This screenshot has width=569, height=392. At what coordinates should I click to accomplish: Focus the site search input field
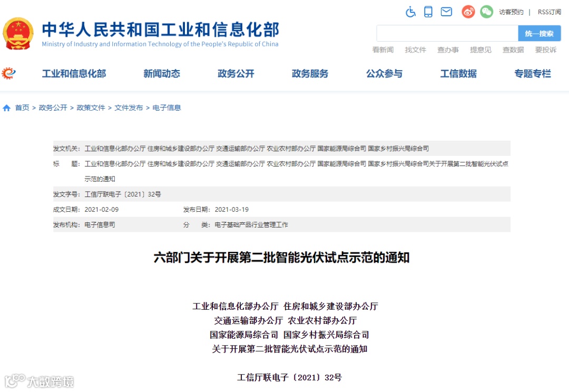[x=447, y=33]
